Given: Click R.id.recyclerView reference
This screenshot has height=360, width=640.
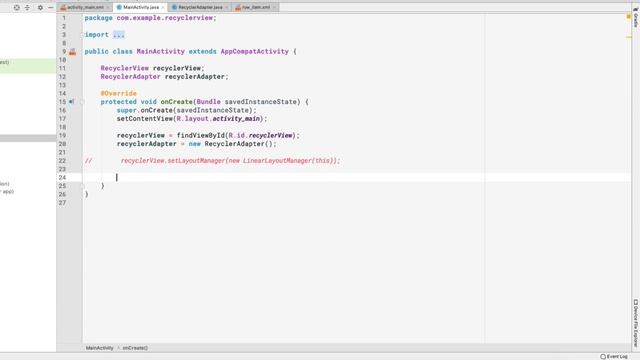Looking at the screenshot, I should [x=260, y=136].
